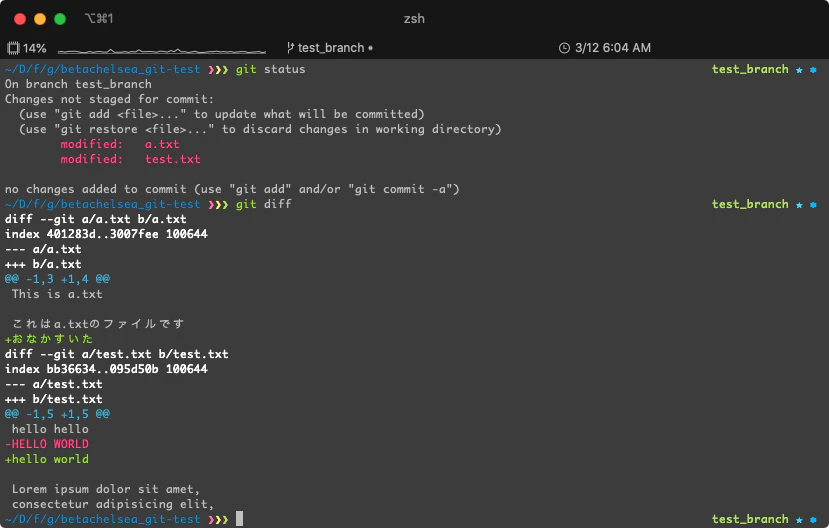
Task: Click the added line '+hello world'
Action: tap(47, 459)
